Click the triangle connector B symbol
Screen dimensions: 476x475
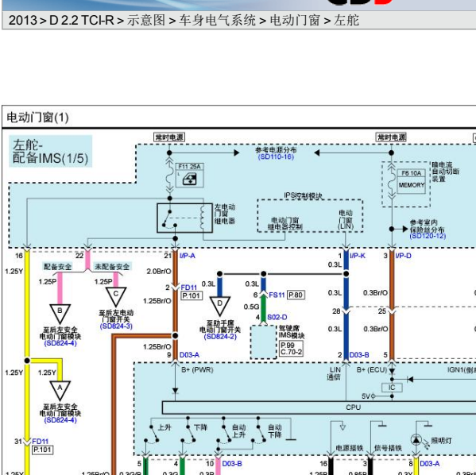point(60,314)
